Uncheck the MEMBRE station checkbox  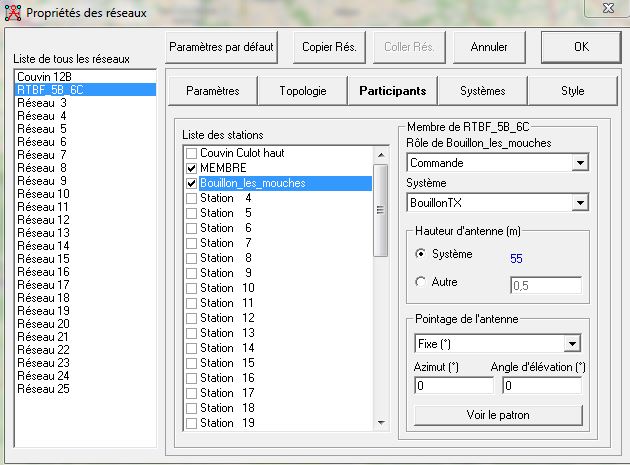[191, 168]
